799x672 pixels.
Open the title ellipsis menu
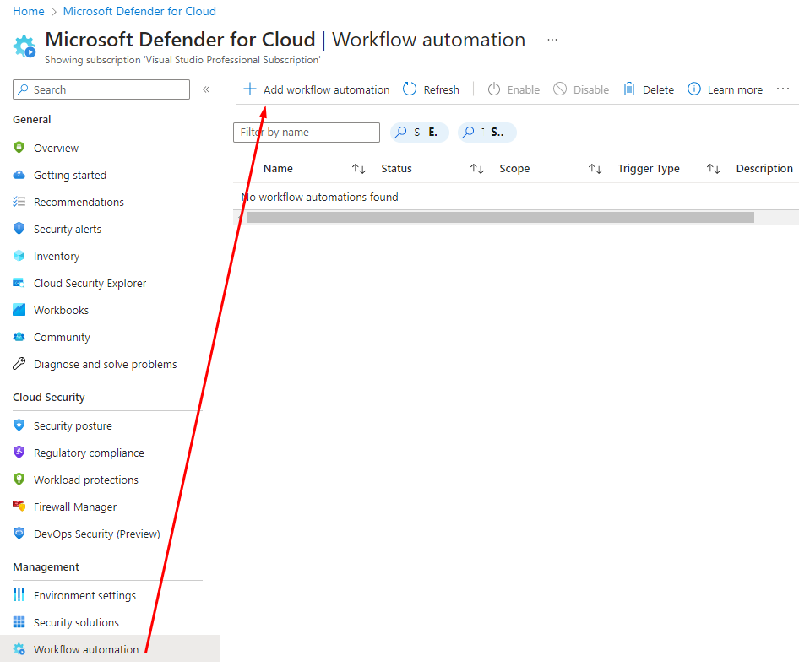552,40
